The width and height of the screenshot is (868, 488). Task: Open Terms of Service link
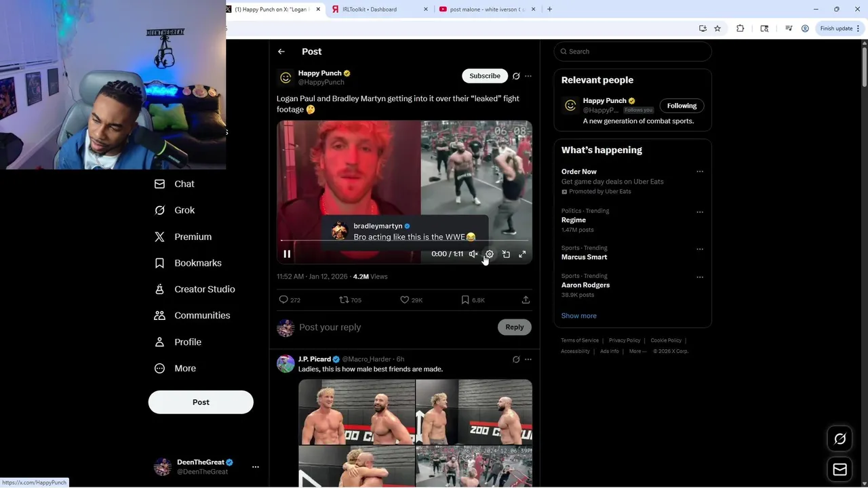[580, 340]
